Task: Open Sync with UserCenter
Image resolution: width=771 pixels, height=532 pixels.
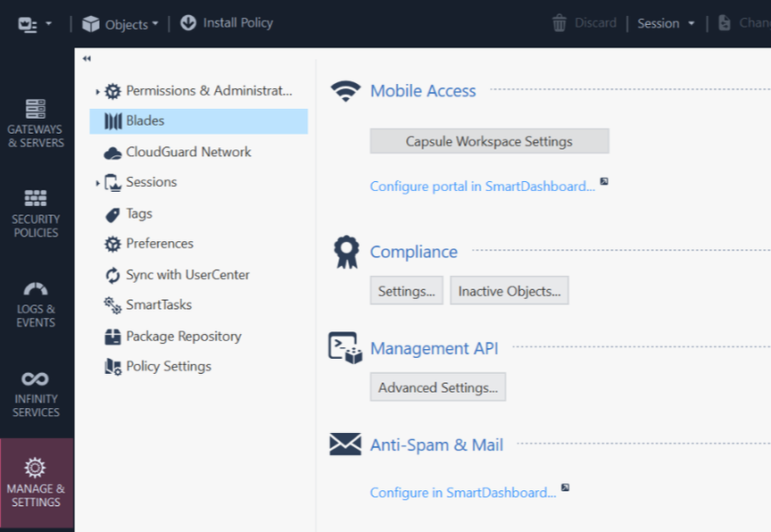Action: coord(187,275)
